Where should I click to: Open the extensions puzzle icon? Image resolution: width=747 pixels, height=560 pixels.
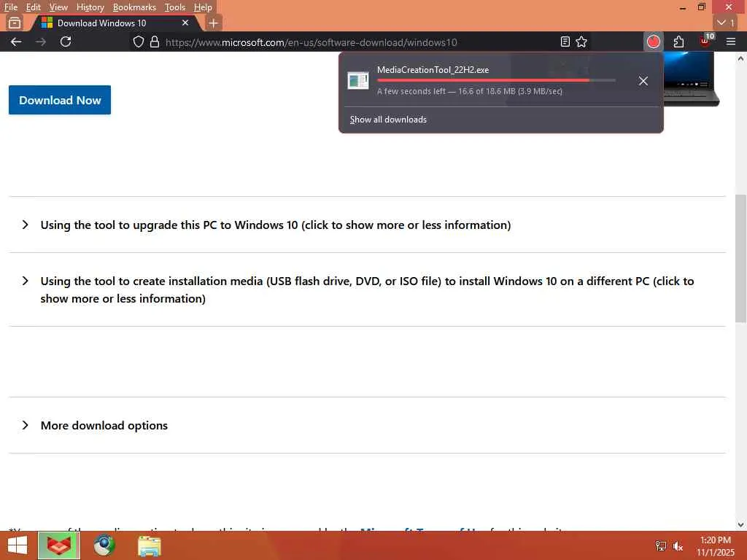(678, 42)
